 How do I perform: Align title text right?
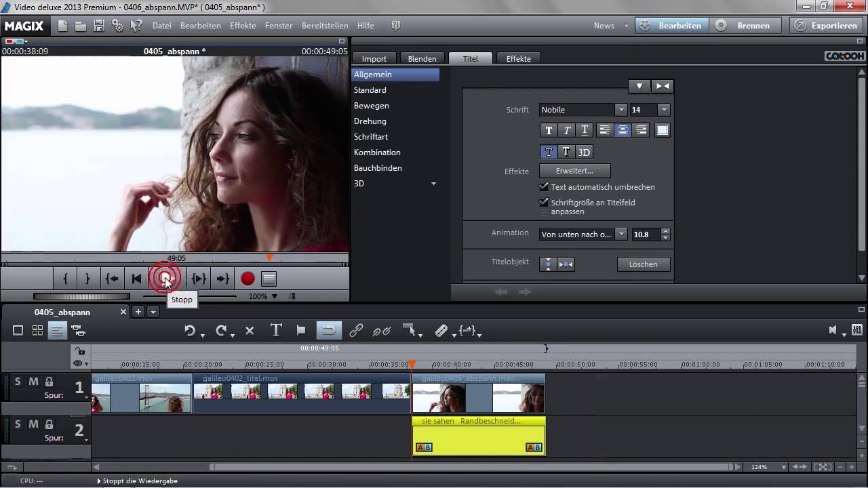641,130
